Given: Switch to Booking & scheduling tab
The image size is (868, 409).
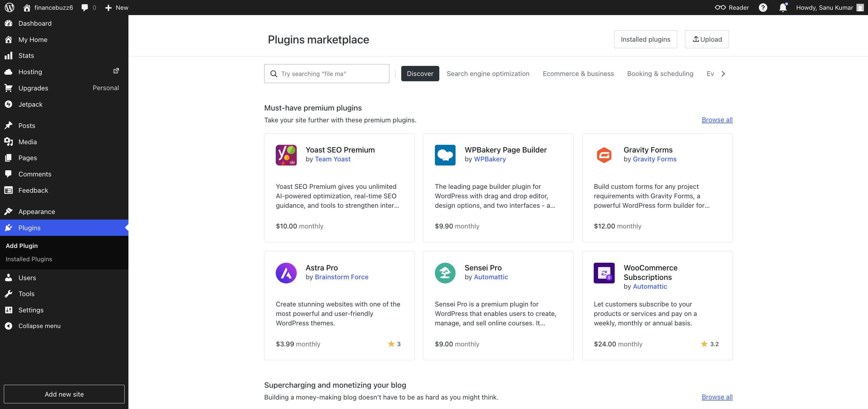Looking at the screenshot, I should [x=660, y=74].
